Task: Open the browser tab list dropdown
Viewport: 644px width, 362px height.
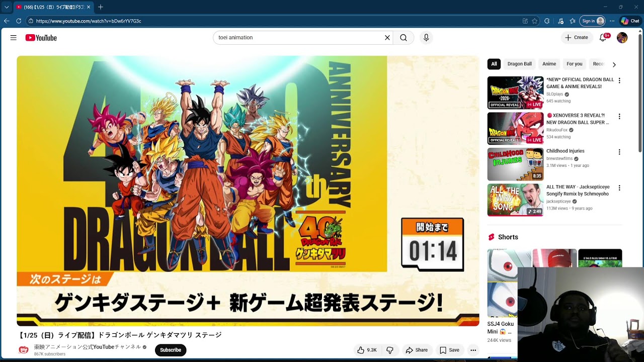Action: [7, 7]
